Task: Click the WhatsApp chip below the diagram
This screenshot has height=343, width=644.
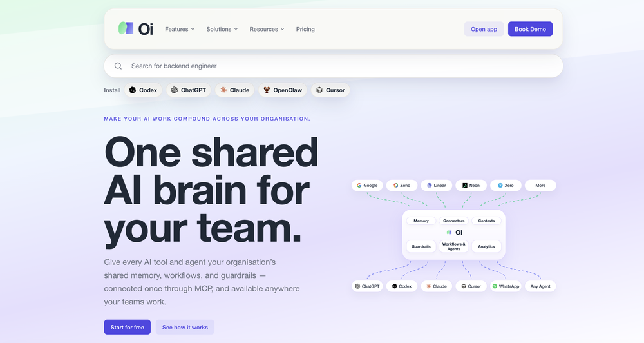Action: pos(506,286)
